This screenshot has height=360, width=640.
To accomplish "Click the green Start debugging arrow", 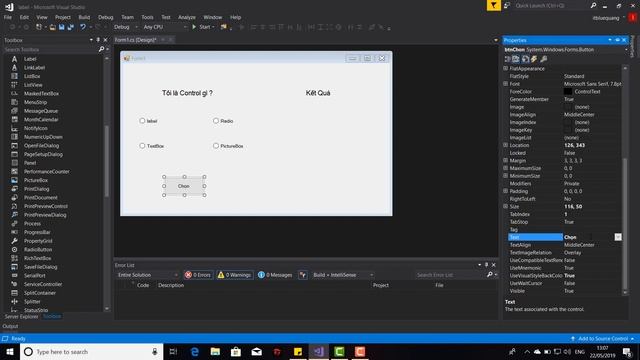I will pos(194,27).
